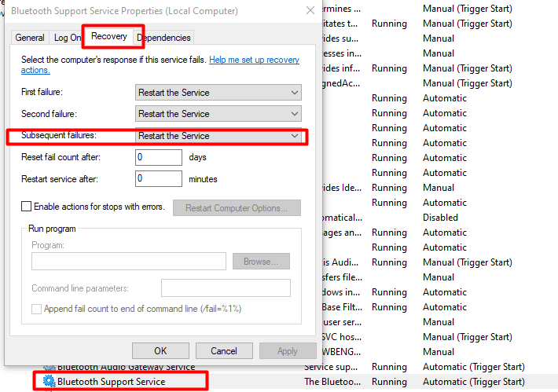Image resolution: width=558 pixels, height=392 pixels.
Task: Open the Second failure dropdown
Action: tap(218, 114)
